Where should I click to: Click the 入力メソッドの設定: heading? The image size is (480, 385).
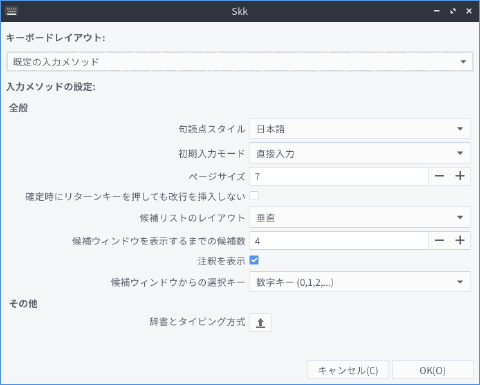pos(51,87)
